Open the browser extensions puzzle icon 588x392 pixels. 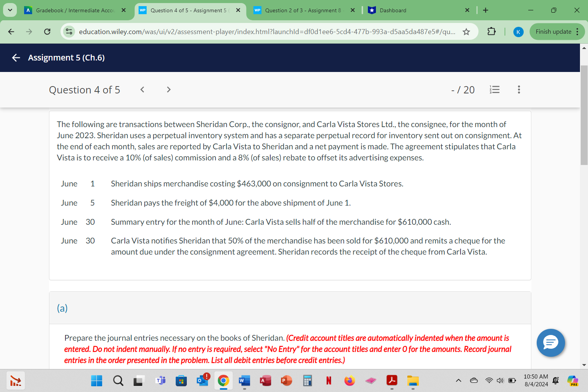tap(492, 31)
